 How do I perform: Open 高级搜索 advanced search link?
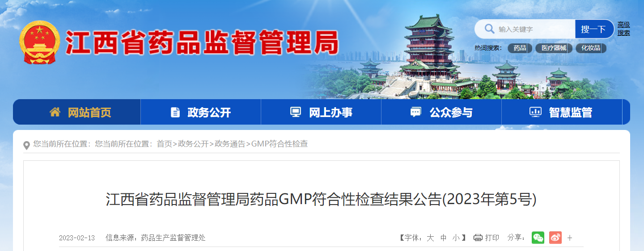[x=624, y=29]
